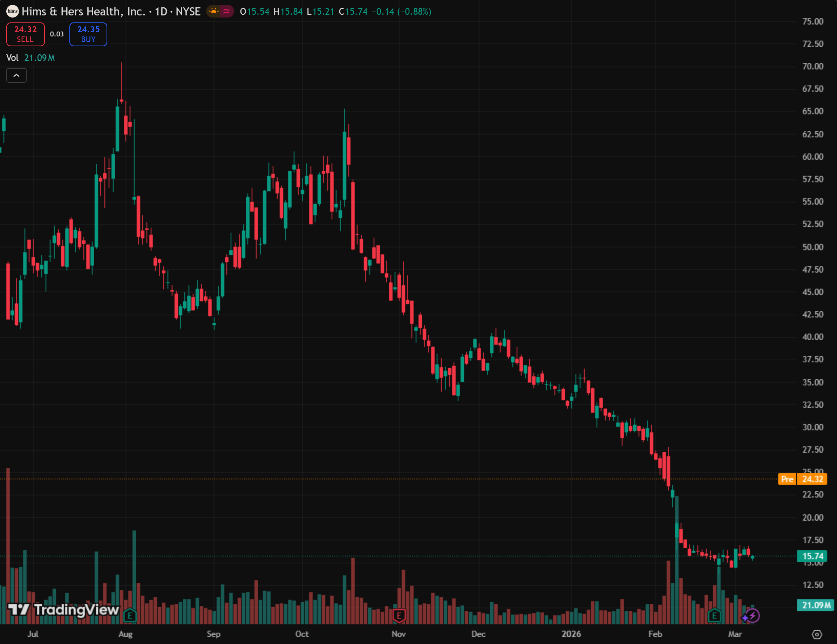The image size is (837, 644).
Task: Click the 50.00 level on price scale
Action: (x=812, y=247)
